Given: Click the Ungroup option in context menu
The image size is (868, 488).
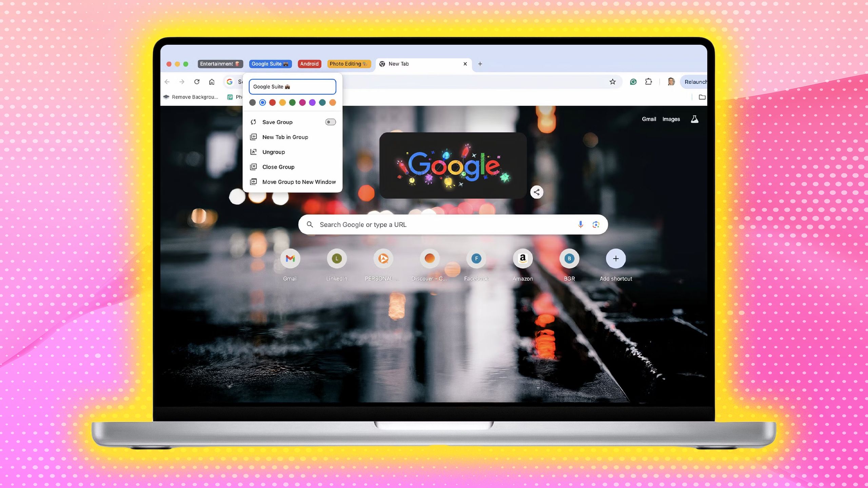Looking at the screenshot, I should [x=274, y=152].
